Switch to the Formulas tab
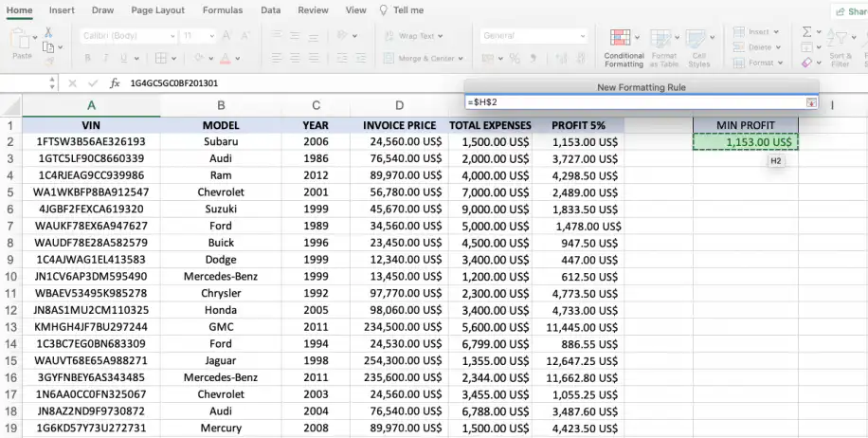This screenshot has width=868, height=438. click(223, 10)
